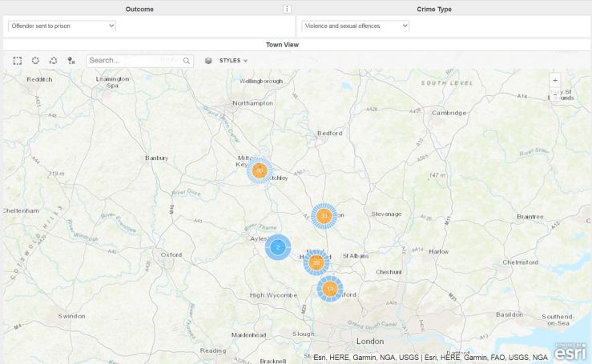
Task: Click the Esri logo link
Action: [570, 351]
